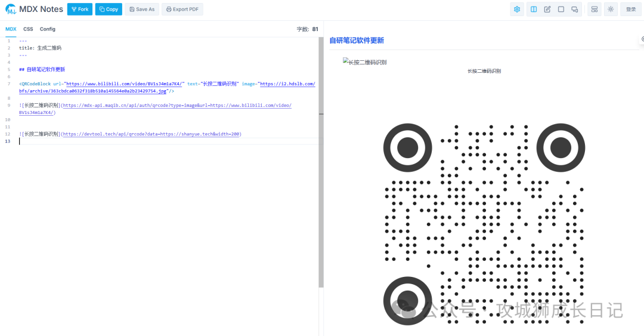Click line number 9 in gutter
The width and height of the screenshot is (644, 336).
(8, 105)
